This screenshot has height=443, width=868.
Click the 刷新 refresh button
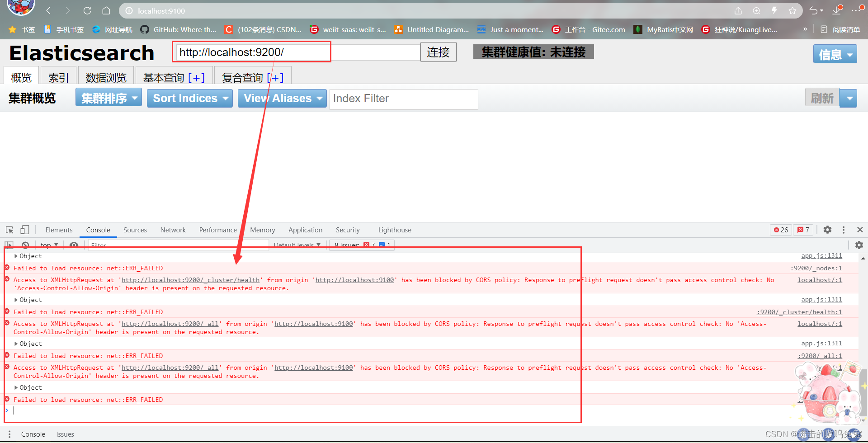[x=822, y=98]
